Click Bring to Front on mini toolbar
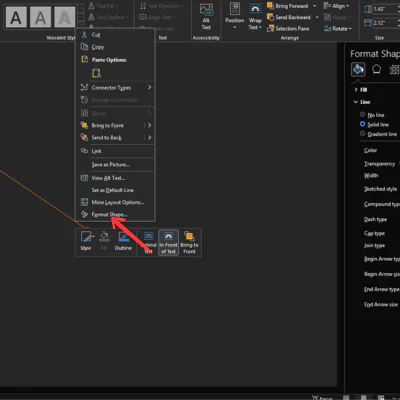400x400 pixels. tap(189, 243)
